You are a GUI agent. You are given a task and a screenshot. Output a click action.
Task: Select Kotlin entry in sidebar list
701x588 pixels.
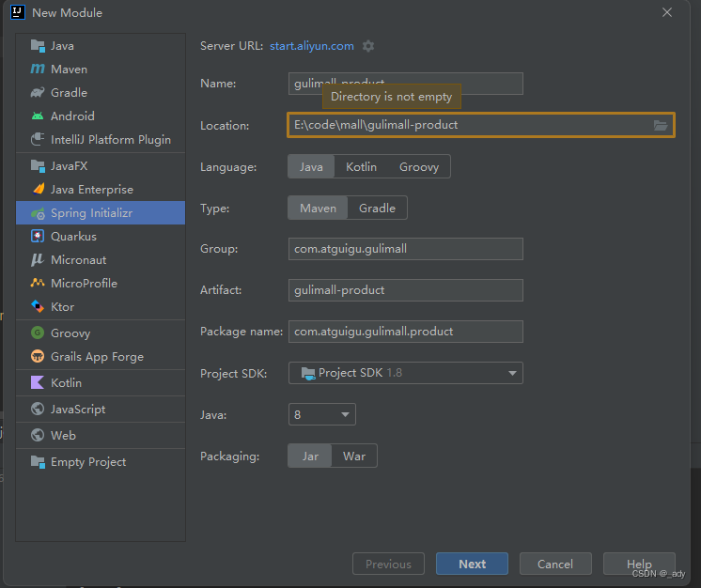101,383
